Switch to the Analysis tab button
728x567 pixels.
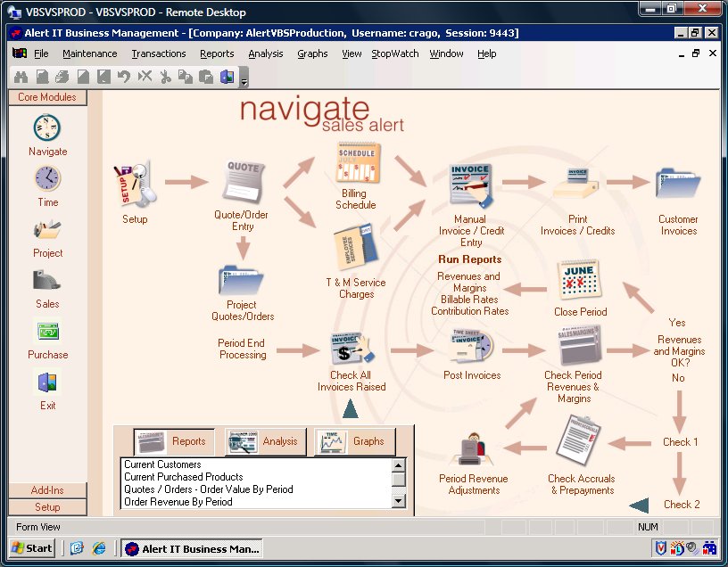[265, 441]
